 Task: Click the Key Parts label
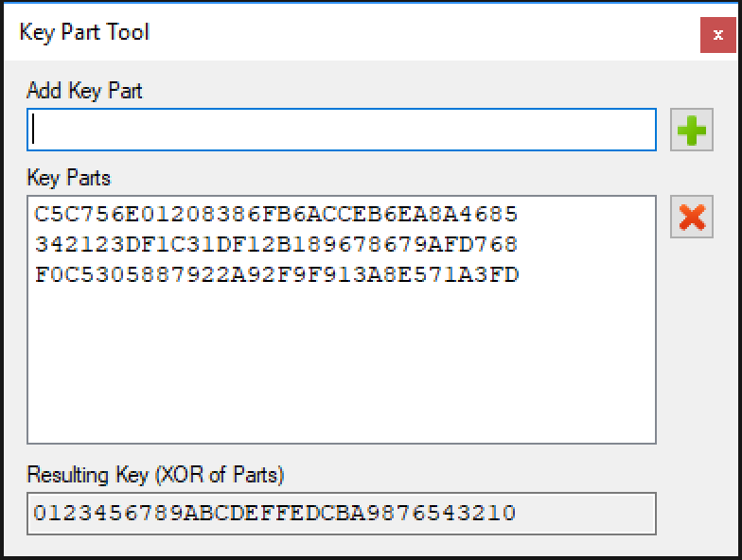68,178
